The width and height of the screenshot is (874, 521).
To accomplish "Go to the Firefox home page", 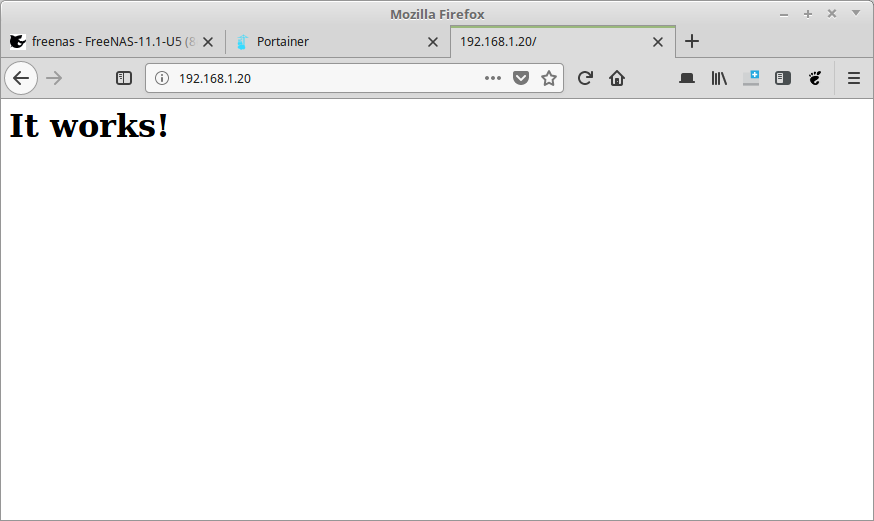I will click(x=617, y=78).
